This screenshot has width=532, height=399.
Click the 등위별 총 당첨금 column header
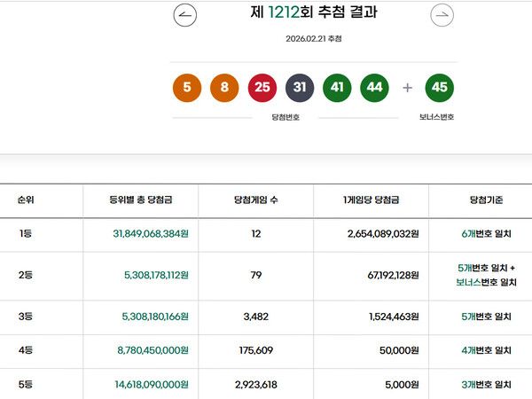141,199
